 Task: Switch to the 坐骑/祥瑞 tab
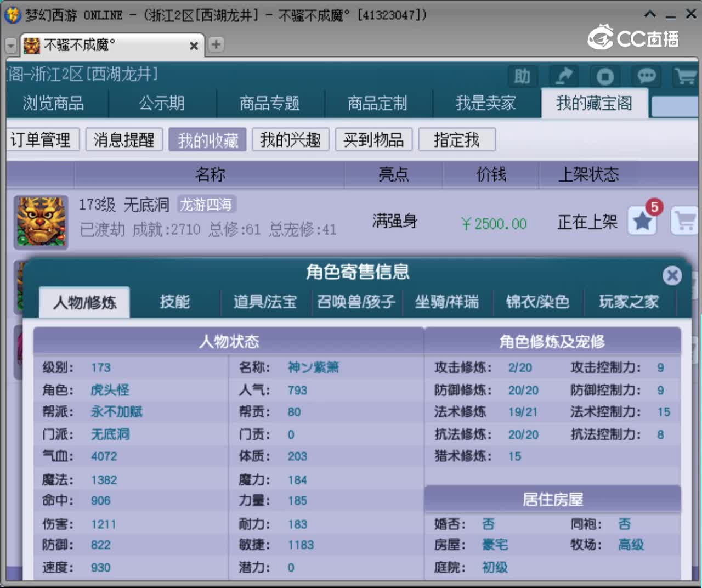coord(447,302)
